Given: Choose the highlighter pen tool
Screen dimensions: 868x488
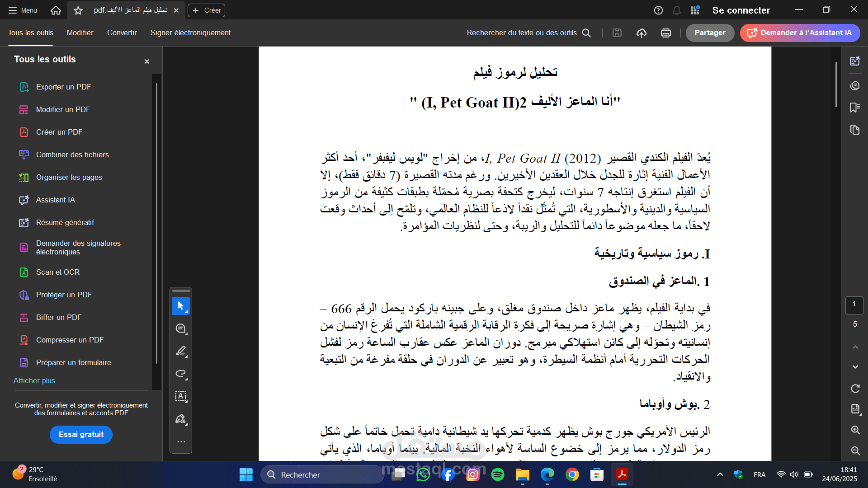Looking at the screenshot, I should point(181,351).
